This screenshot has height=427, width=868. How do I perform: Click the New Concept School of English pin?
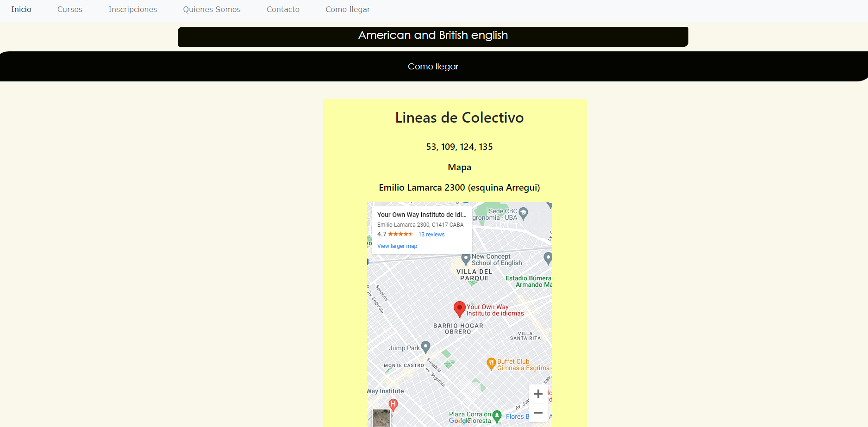pos(466,259)
